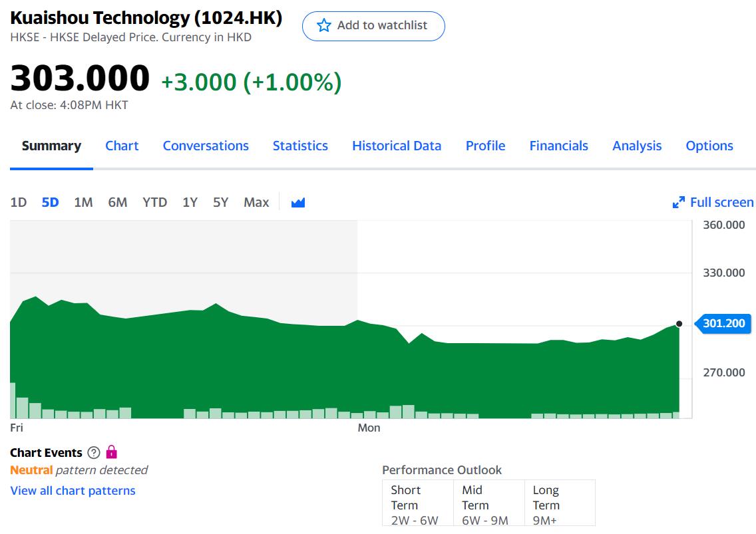756x534 pixels.
Task: Click the star icon in Add to watchlist
Action: click(324, 26)
